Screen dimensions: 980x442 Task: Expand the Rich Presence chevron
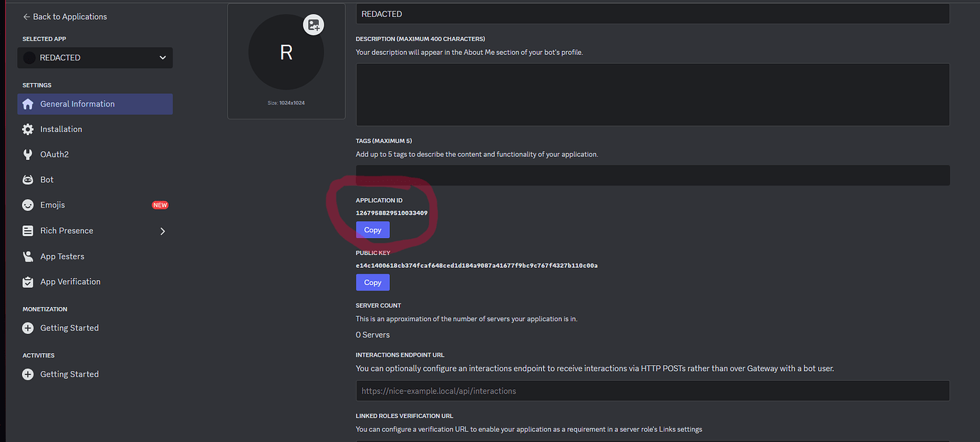(x=163, y=230)
